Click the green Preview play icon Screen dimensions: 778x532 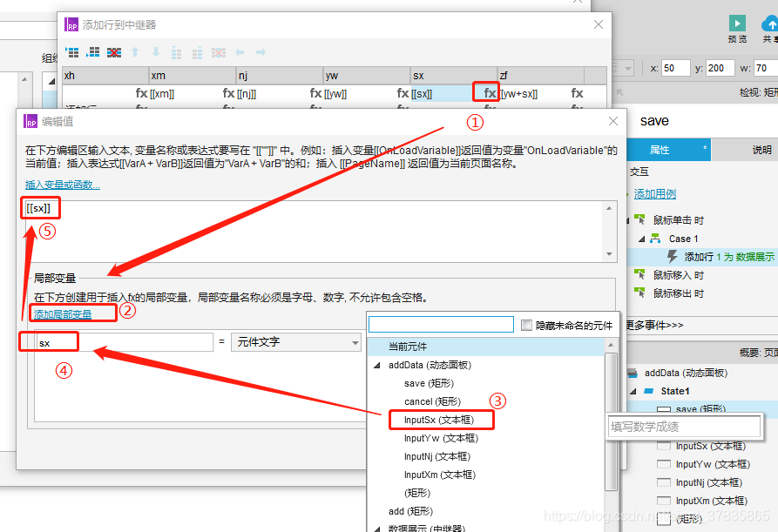[x=737, y=23]
